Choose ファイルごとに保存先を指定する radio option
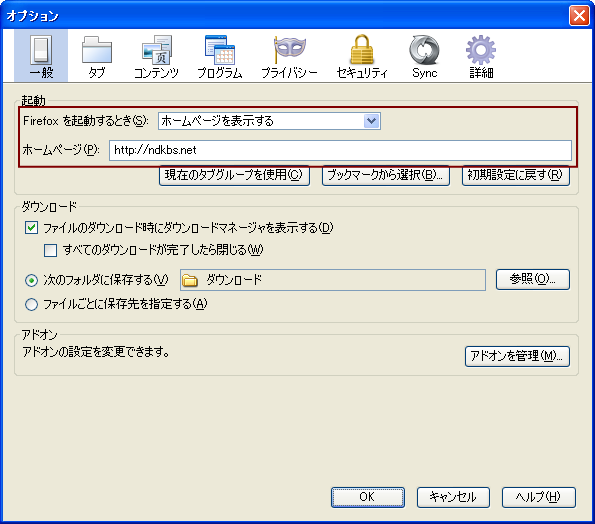The height and width of the screenshot is (524, 595). click(31, 304)
